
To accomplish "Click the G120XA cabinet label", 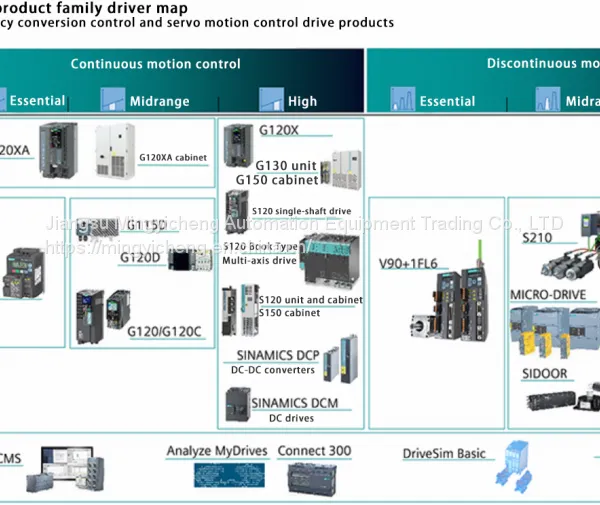I will point(173,158).
